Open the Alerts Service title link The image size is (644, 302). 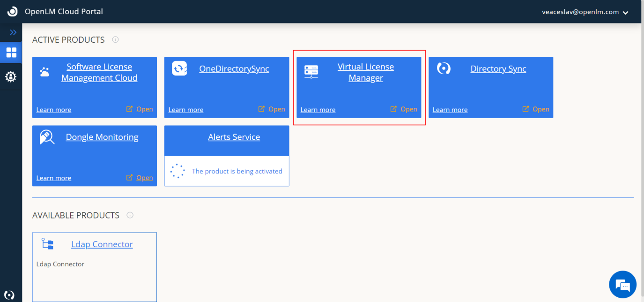[x=234, y=137]
